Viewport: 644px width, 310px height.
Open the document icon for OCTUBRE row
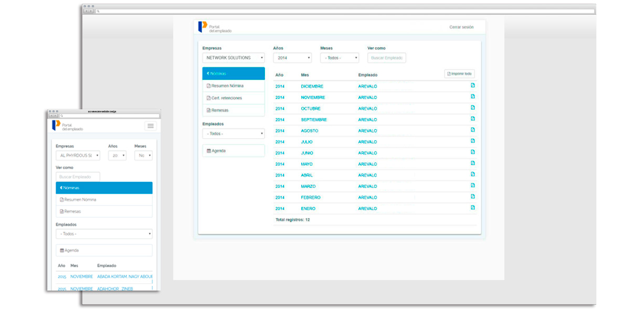tap(472, 108)
